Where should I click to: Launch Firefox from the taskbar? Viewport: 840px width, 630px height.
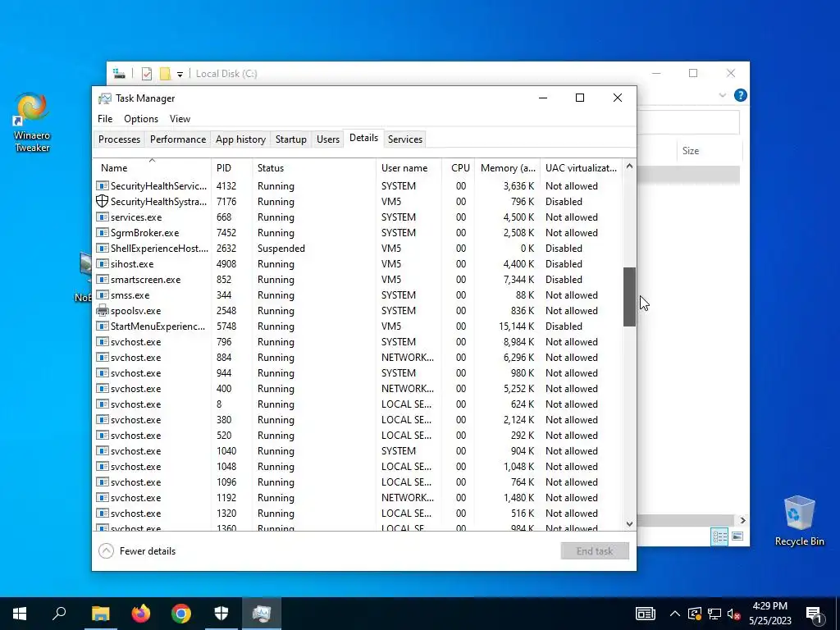[x=141, y=614]
